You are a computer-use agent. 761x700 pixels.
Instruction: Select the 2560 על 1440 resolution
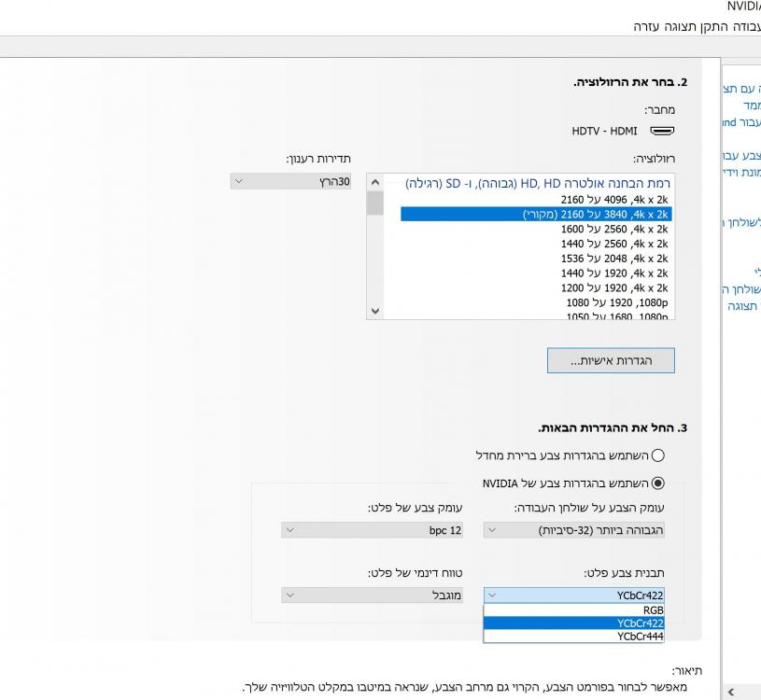click(536, 244)
